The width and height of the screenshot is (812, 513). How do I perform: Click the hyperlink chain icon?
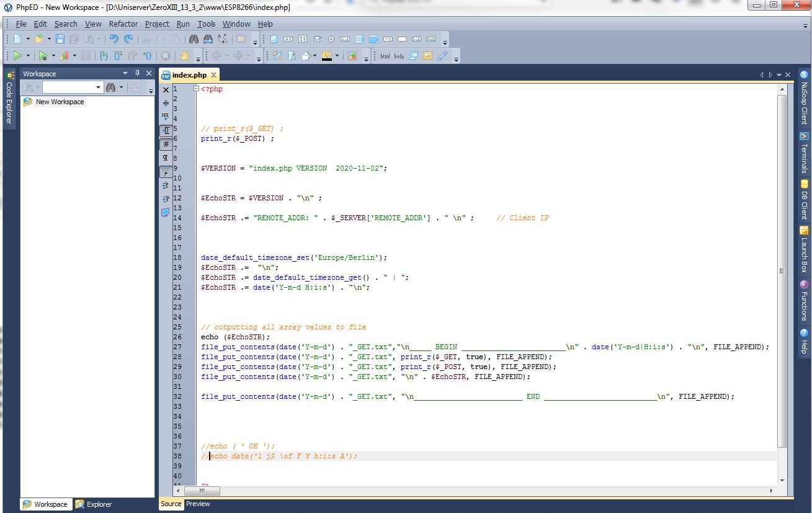[x=442, y=56]
